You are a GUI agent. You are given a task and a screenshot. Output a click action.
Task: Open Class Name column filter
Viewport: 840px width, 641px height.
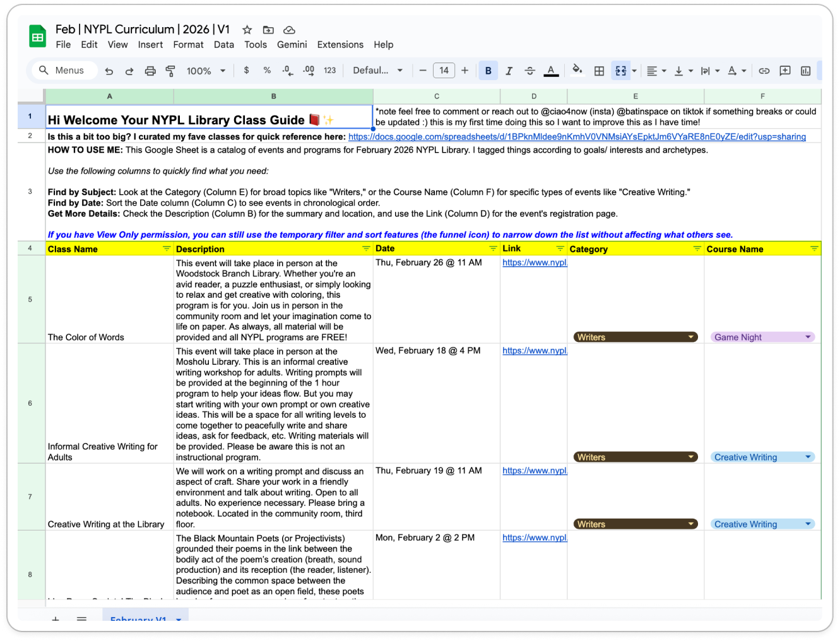167,249
